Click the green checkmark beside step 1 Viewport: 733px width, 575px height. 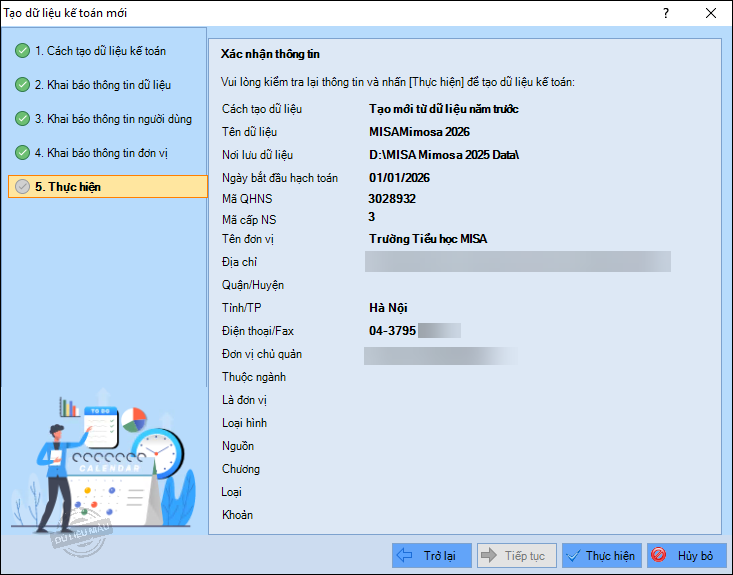click(22, 51)
